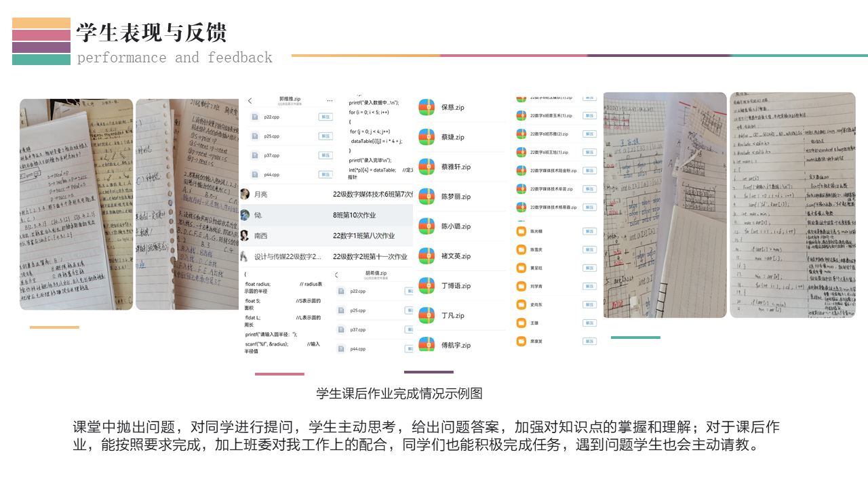The height and width of the screenshot is (488, 868).
Task: Click the 史向东 folder icon
Action: click(x=521, y=305)
